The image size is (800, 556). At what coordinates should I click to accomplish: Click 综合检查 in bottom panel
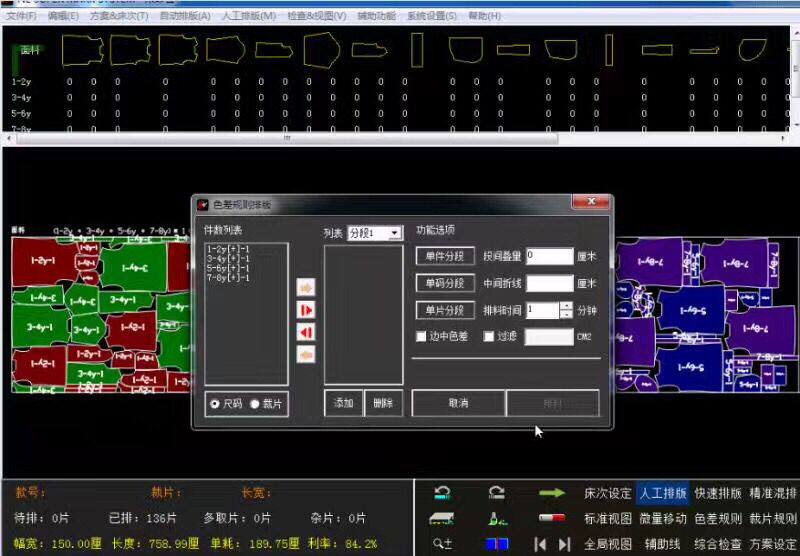(718, 544)
